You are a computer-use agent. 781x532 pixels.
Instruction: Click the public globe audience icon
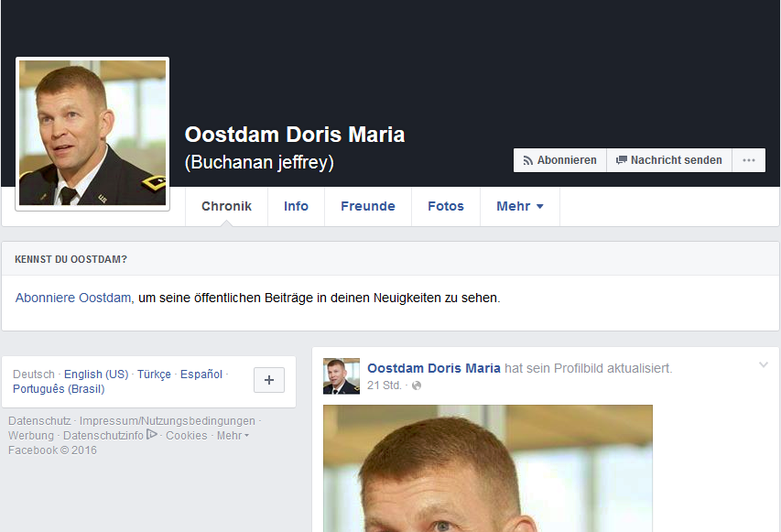[x=417, y=385]
